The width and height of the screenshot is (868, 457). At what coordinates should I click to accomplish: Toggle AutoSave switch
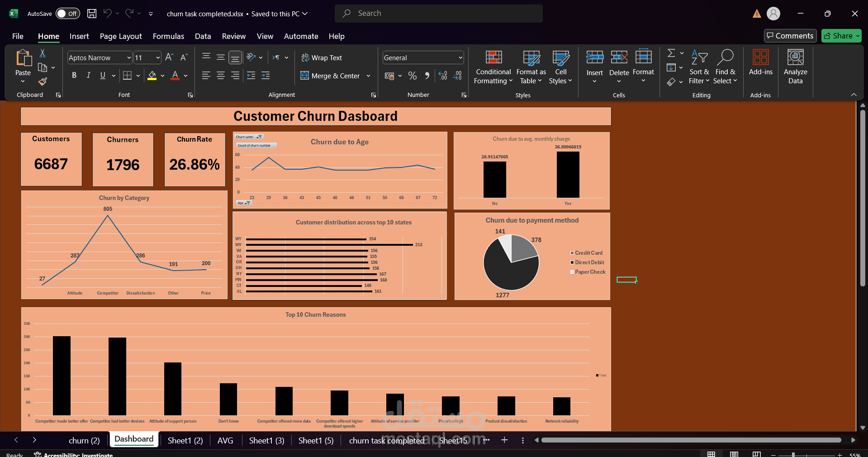point(68,14)
